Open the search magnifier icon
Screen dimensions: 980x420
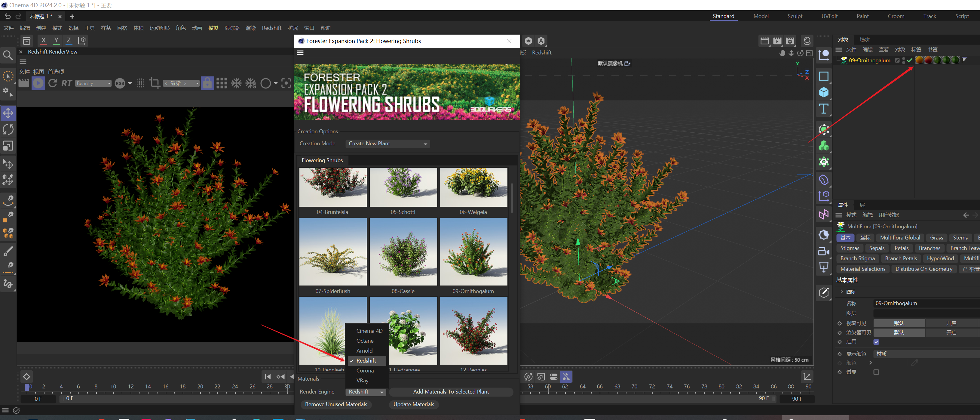tap(8, 56)
